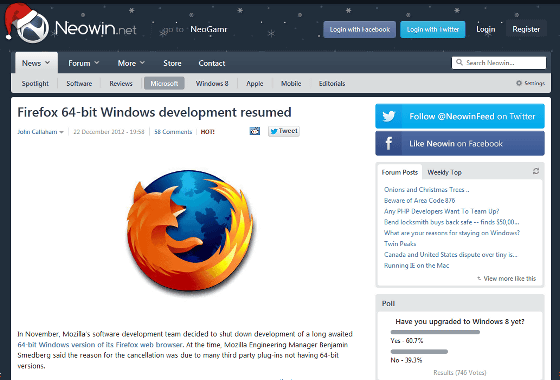Select the Mobile sub-navigation tab

tap(291, 83)
